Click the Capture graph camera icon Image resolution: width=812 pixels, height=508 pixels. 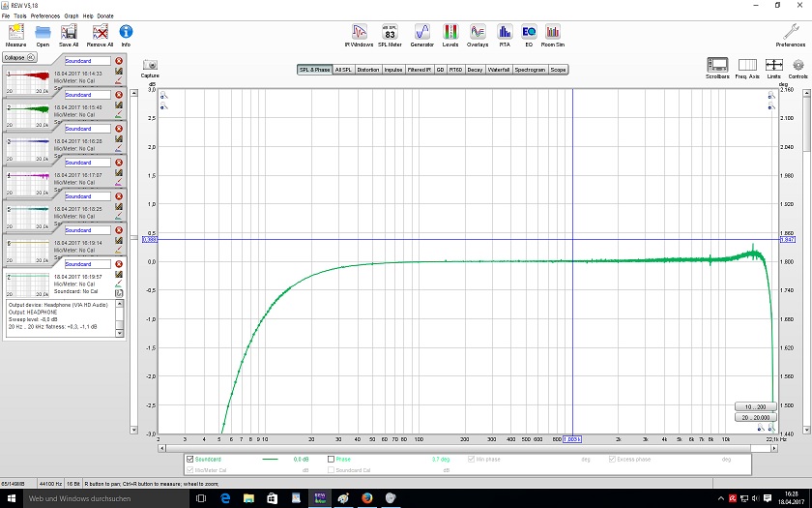pos(150,66)
